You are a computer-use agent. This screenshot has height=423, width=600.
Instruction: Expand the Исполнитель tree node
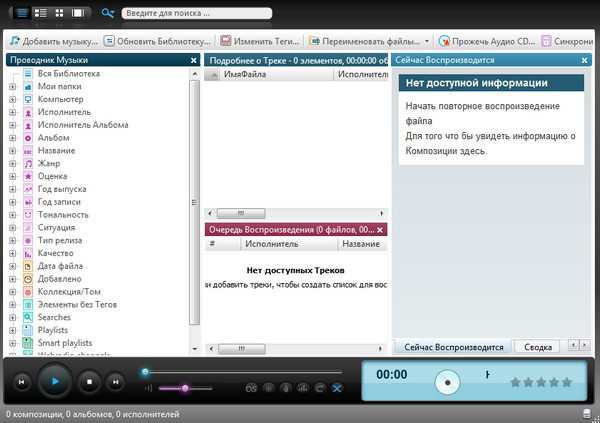pos(13,112)
